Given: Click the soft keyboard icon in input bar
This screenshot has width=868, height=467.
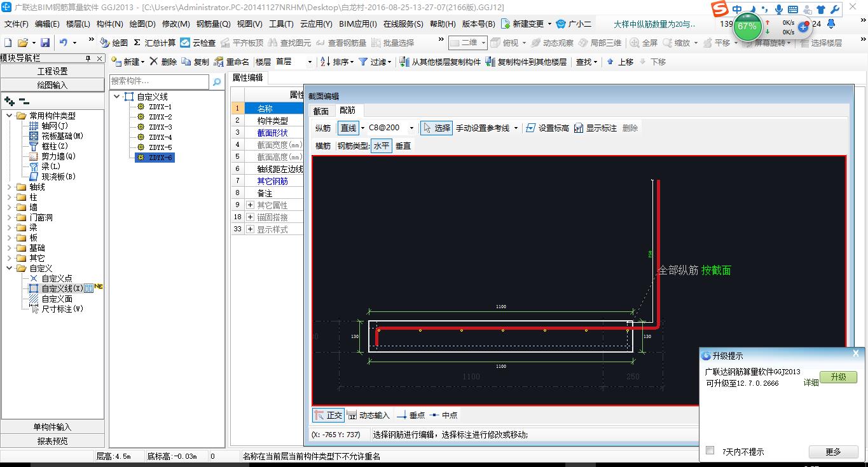Looking at the screenshot, I should click(793, 10).
